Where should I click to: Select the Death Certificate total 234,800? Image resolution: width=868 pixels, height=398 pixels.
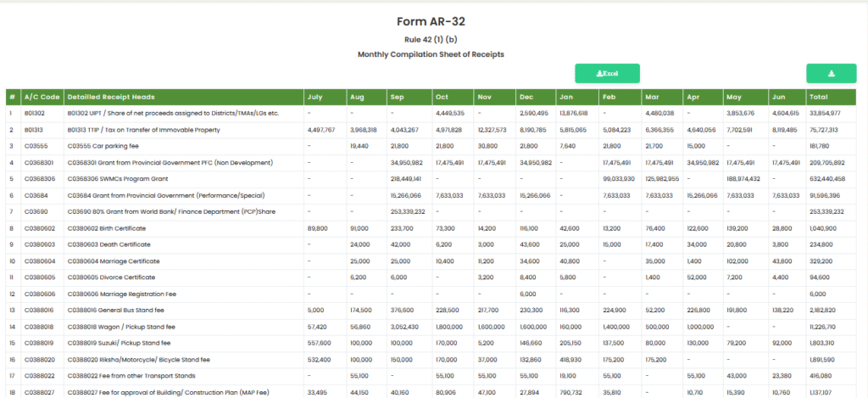pyautogui.click(x=823, y=244)
